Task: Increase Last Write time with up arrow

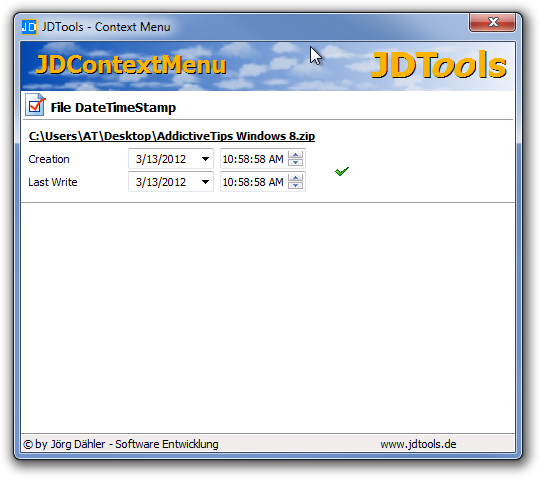Action: click(x=295, y=178)
